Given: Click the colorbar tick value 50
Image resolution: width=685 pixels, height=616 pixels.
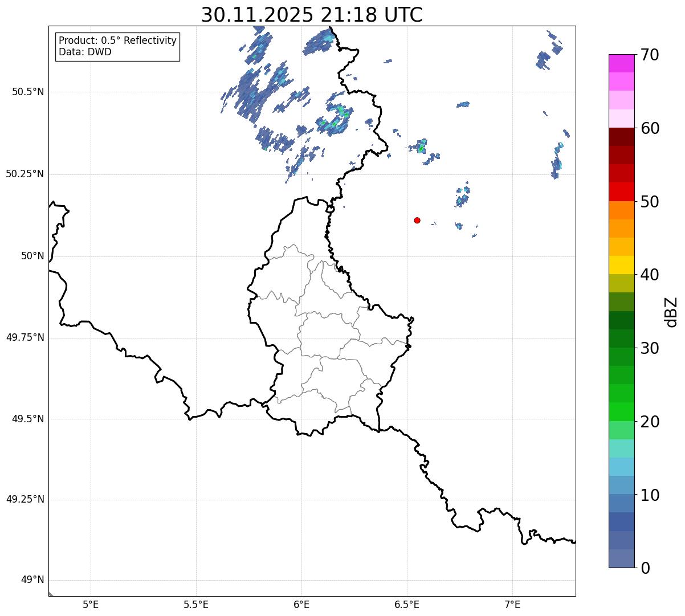Looking at the screenshot, I should pyautogui.click(x=650, y=201).
